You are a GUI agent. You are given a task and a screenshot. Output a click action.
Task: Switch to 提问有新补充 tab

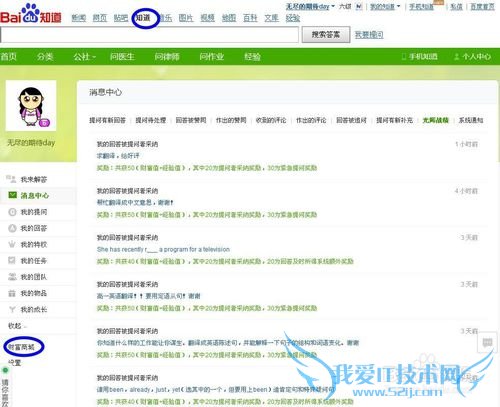[394, 120]
